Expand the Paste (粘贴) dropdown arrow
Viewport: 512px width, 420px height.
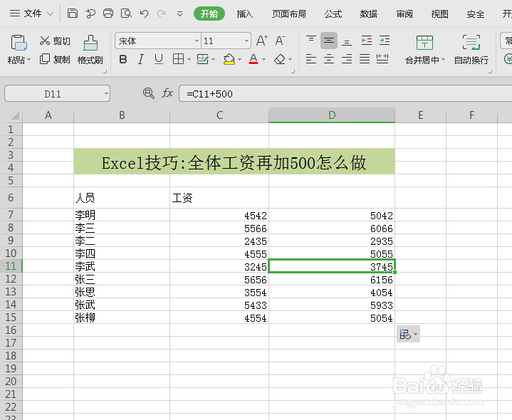click(x=29, y=60)
